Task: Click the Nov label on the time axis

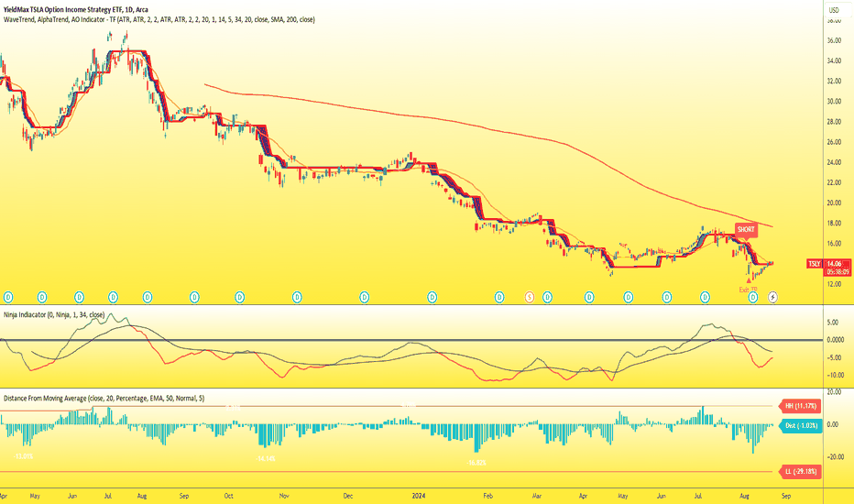Action: pos(284,496)
